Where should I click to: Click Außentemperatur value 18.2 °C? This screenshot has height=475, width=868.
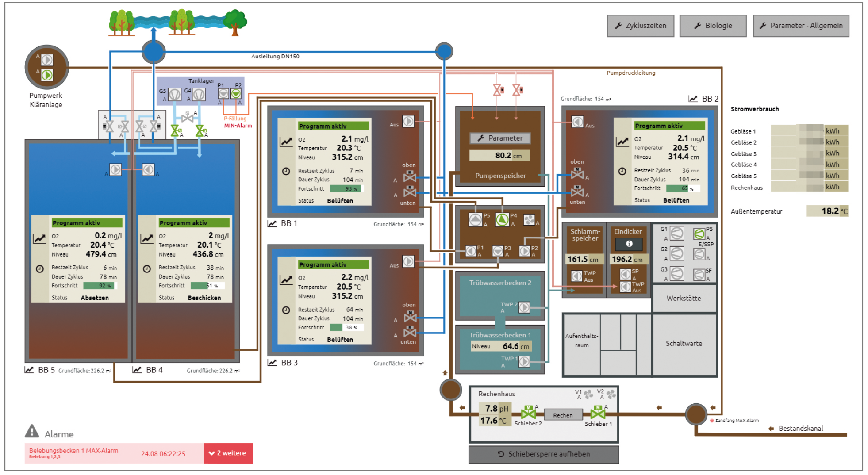click(827, 211)
